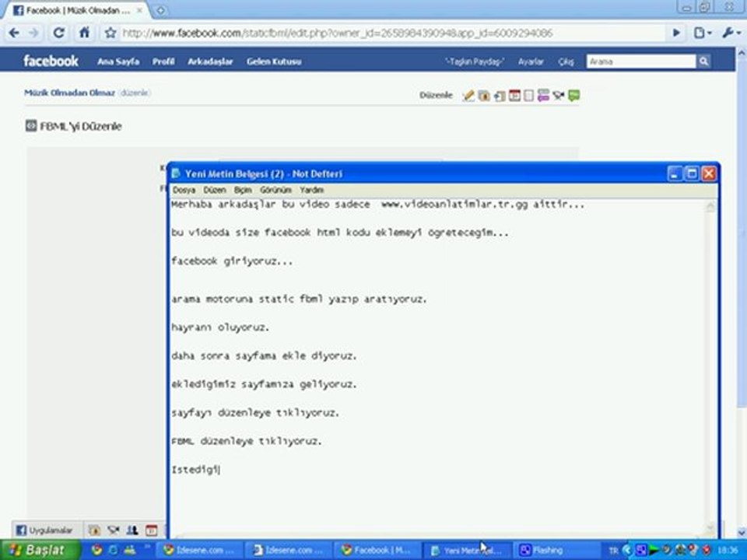
Task: Click the photos icon in Facebook bottom bar
Action: 94,530
